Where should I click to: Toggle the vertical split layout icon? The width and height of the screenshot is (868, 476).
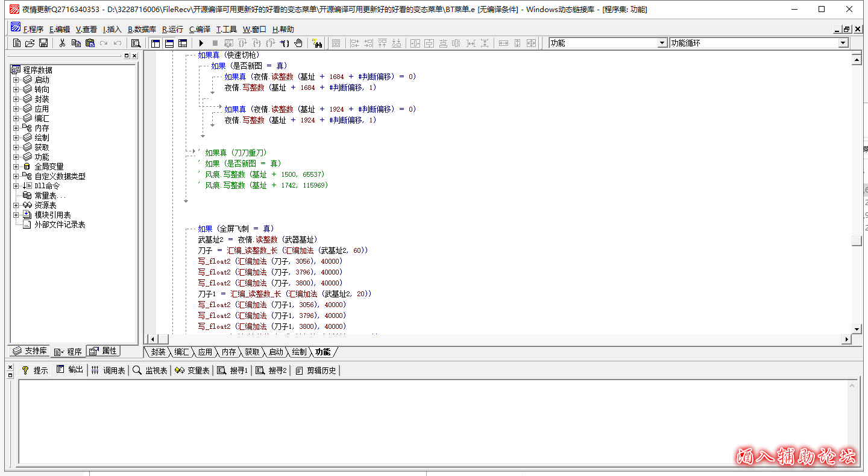tap(155, 43)
